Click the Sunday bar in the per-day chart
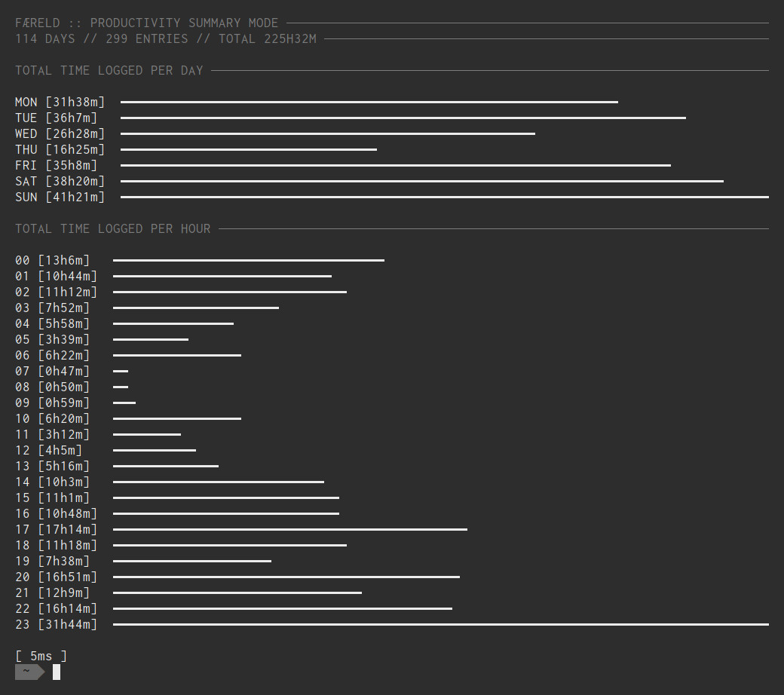The image size is (784, 695). tap(445, 197)
